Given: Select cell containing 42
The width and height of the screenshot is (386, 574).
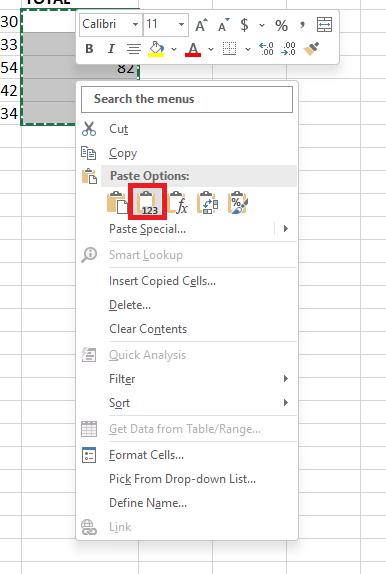Looking at the screenshot, I should [9, 91].
